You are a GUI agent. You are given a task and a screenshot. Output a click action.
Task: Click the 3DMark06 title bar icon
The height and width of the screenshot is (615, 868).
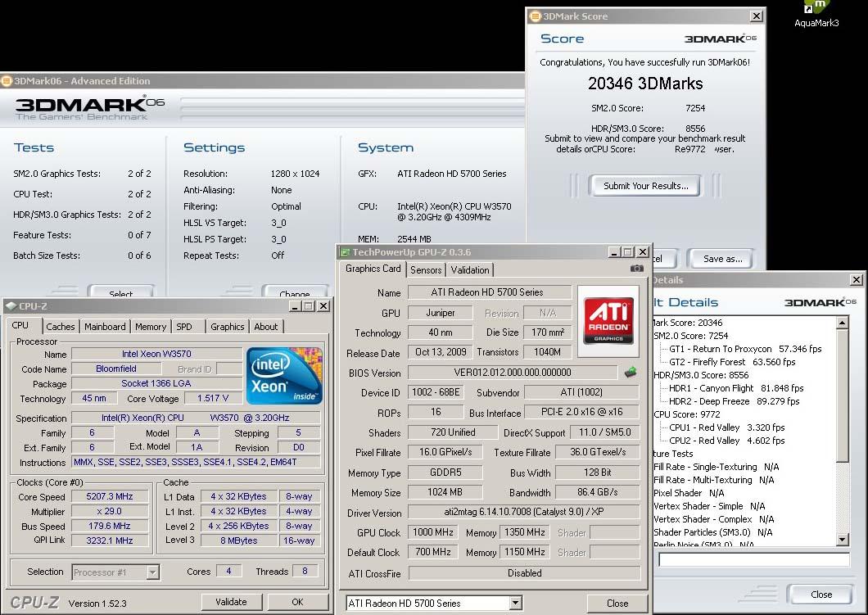point(7,81)
